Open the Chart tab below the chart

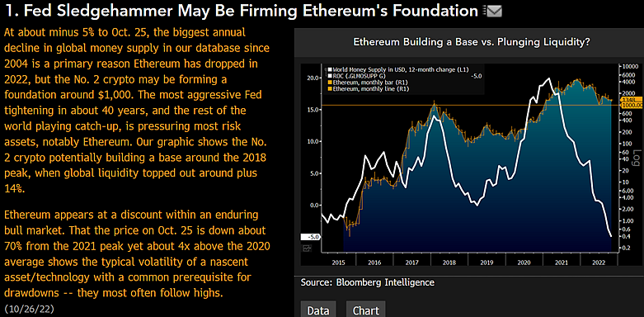[366, 310]
